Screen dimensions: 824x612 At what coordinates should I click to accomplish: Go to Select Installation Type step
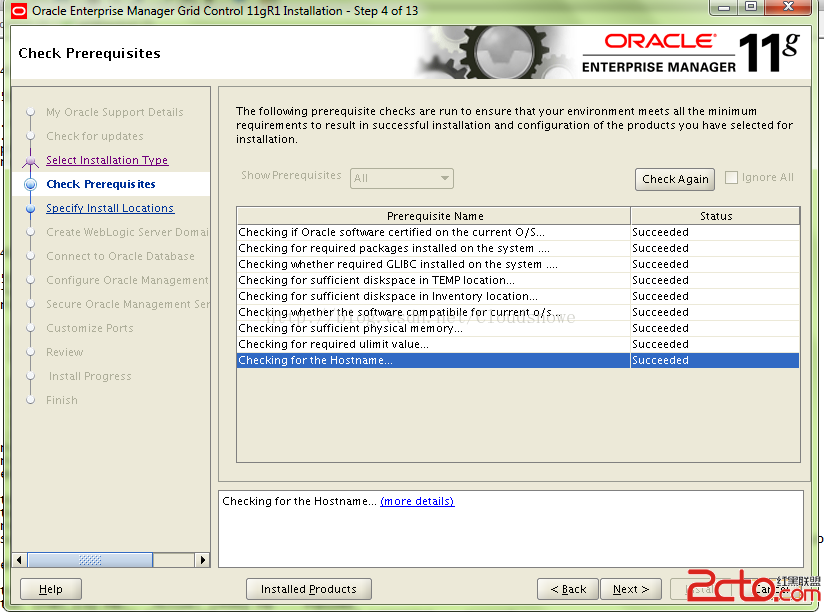[x=107, y=160]
